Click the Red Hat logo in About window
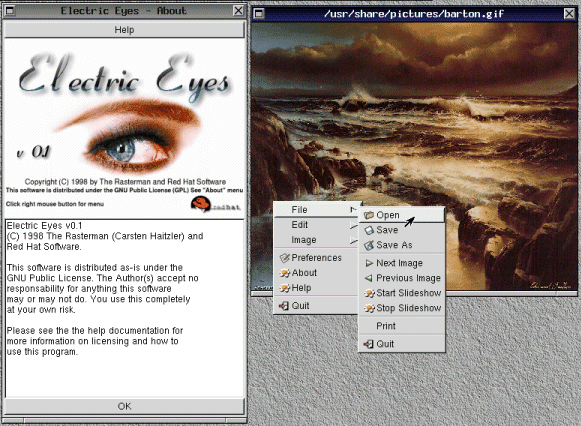Viewport: 581px width, 426px height. click(x=215, y=204)
